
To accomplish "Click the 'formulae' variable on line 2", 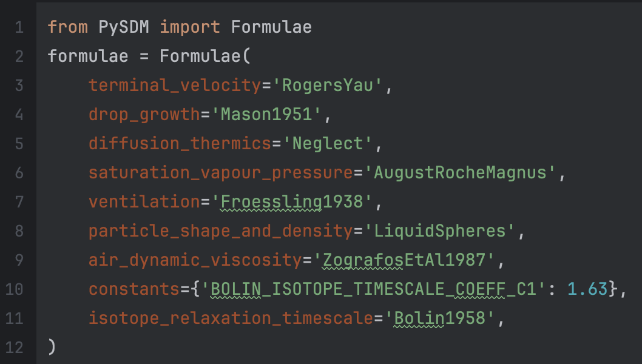I will [88, 56].
